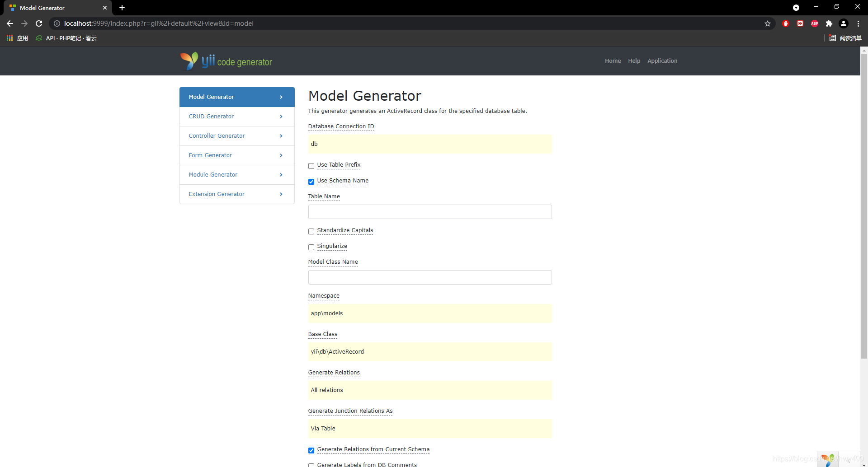
Task: Click the browser forward arrow
Action: [x=24, y=23]
